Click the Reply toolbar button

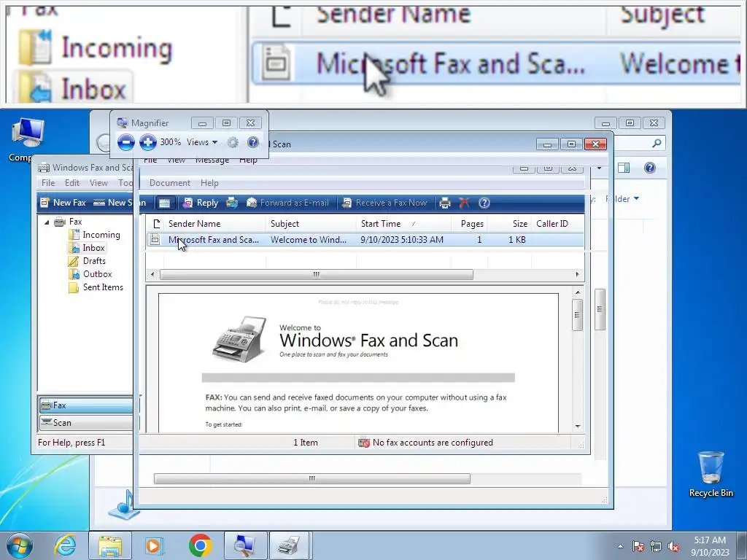[x=201, y=203]
